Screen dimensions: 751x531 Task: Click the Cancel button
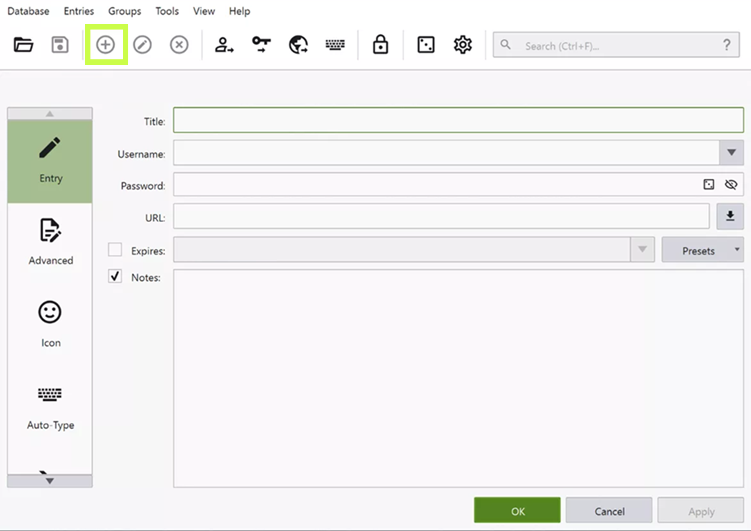(609, 511)
